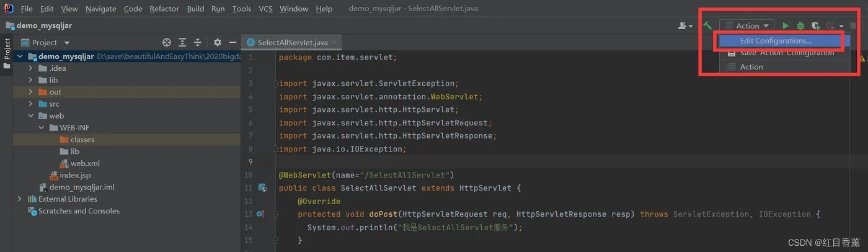
Task: Collapse the WEB-INF folder arrow
Action: [x=42, y=128]
